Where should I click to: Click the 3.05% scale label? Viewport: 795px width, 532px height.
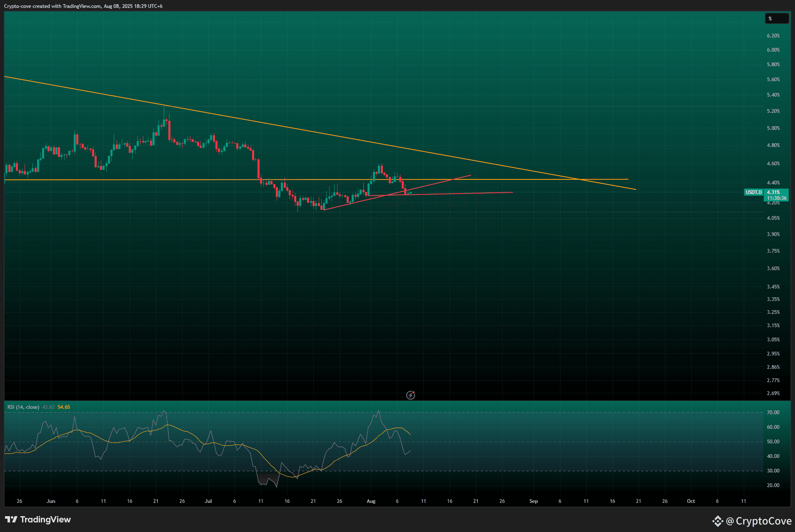[x=773, y=340]
